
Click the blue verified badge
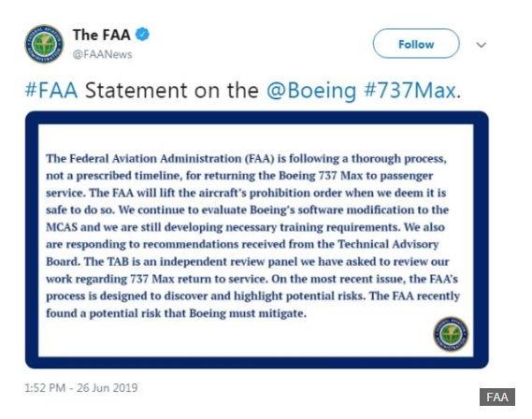click(x=142, y=35)
